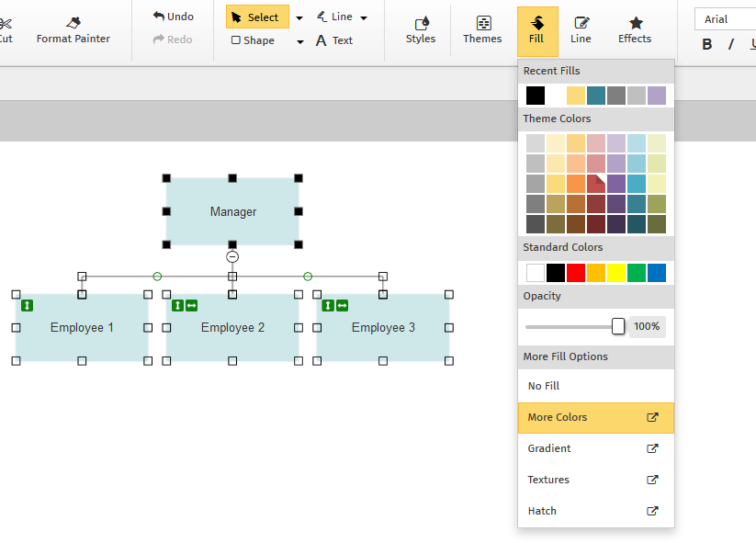Apply bold text formatting
This screenshot has height=543, width=756.
pos(707,44)
